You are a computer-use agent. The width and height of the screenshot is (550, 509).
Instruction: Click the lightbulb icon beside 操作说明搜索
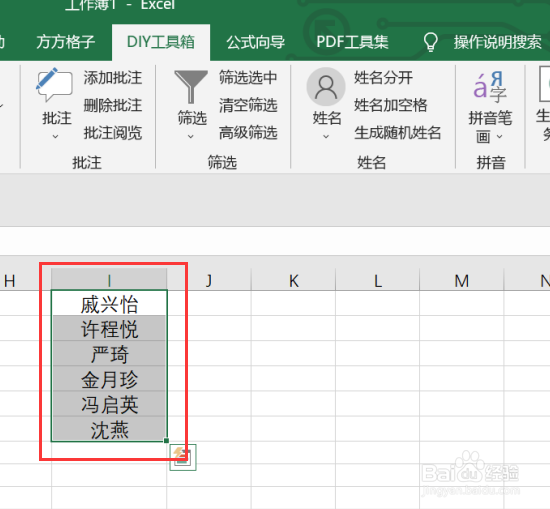point(431,42)
